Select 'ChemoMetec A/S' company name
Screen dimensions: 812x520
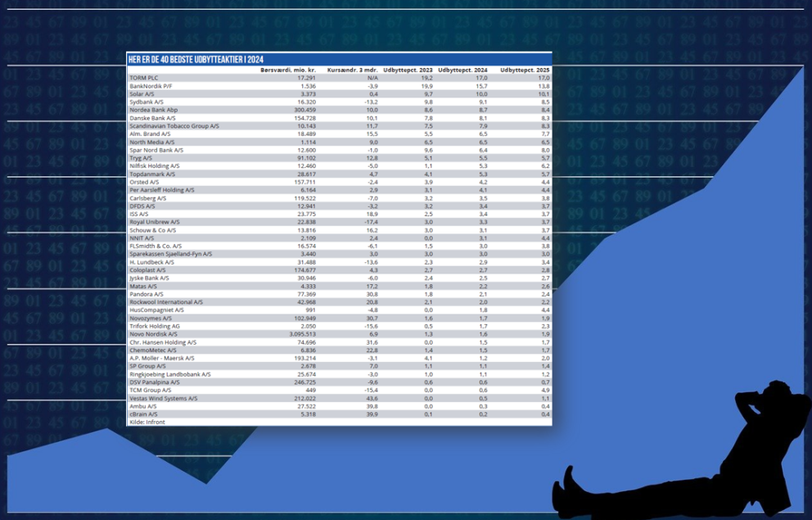[x=152, y=350]
